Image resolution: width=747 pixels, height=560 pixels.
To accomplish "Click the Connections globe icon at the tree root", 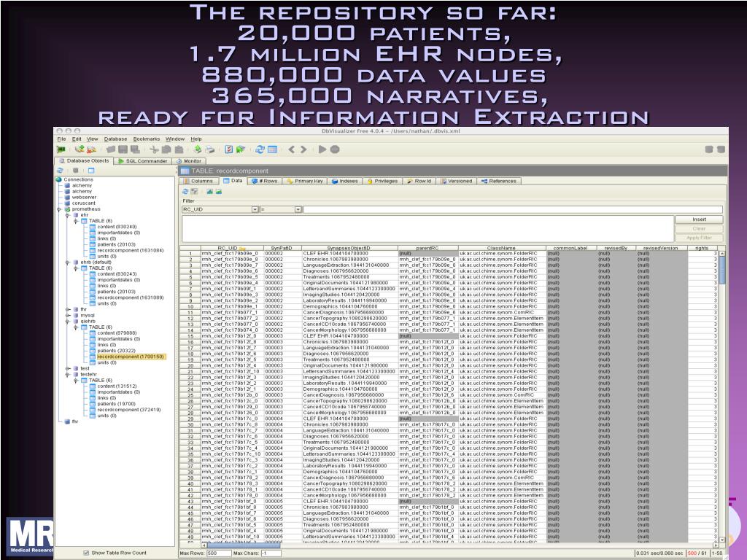I will (x=59, y=179).
